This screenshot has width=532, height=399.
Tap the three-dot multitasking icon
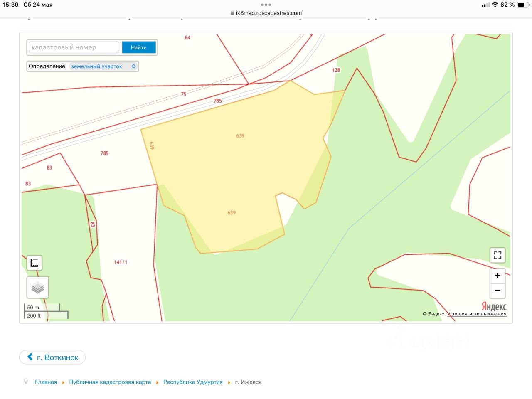coord(266,5)
